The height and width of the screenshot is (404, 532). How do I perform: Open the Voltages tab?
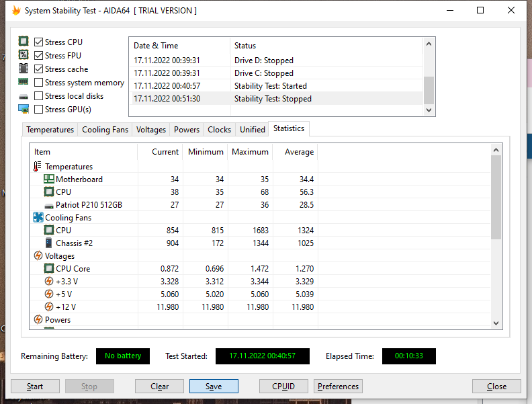pyautogui.click(x=151, y=130)
